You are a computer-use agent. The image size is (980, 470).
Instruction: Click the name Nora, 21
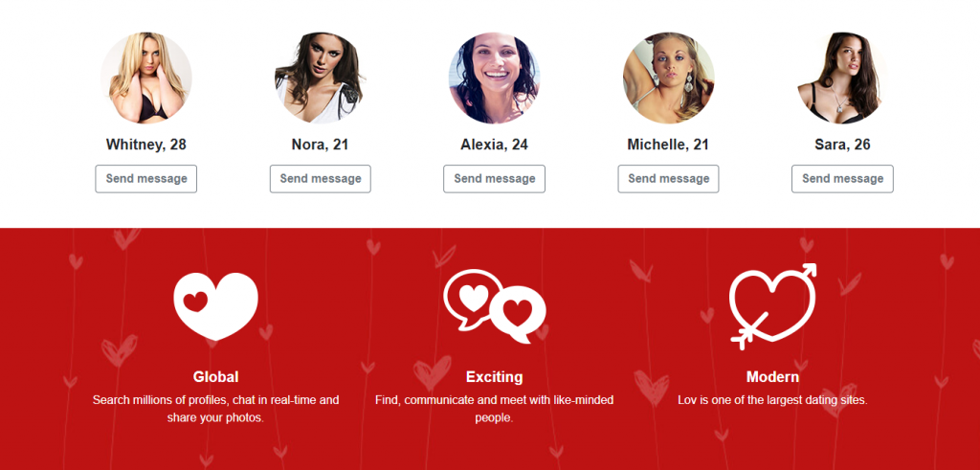[320, 145]
